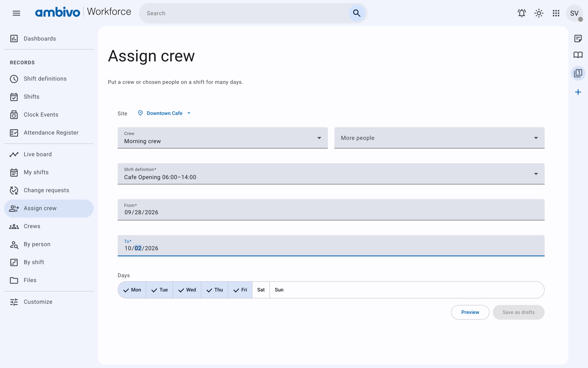Click the search magnifier button
This screenshot has width=588, height=368.
(356, 13)
